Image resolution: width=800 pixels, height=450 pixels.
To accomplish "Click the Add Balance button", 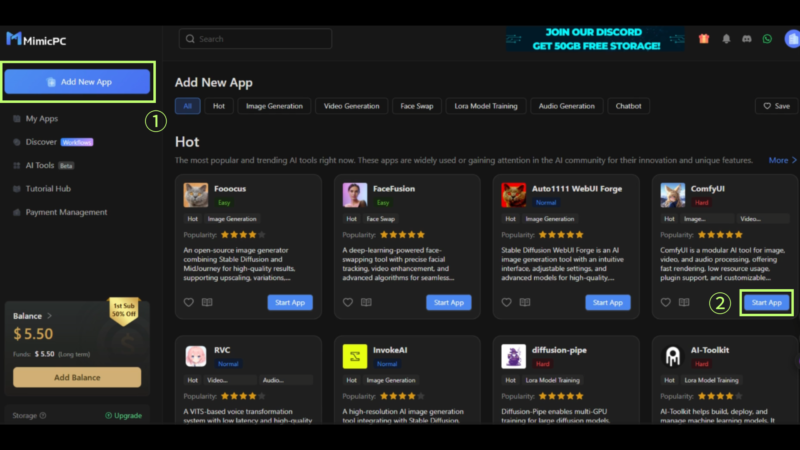I will coord(77,378).
